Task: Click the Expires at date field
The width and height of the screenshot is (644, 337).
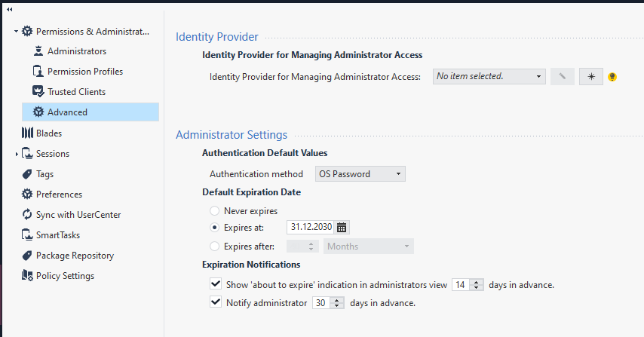Action: tap(310, 227)
